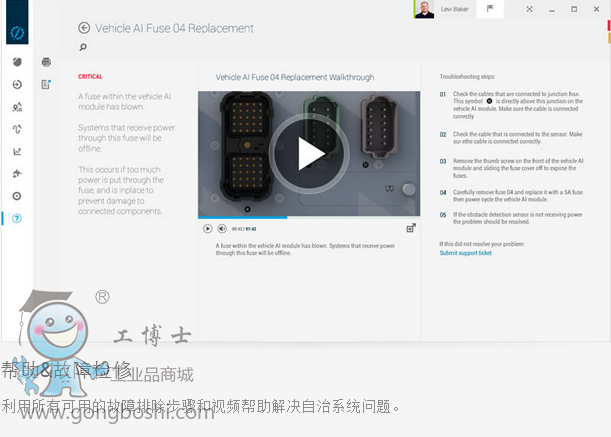
Task: Click the airplane-shaped sidebar icon
Action: [17, 174]
